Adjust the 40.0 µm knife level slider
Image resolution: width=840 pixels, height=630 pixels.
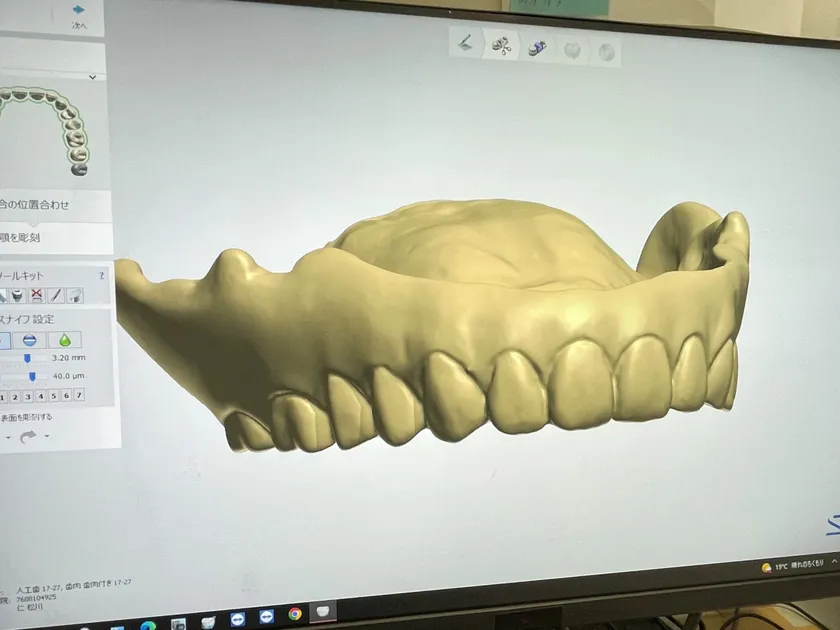[x=31, y=377]
